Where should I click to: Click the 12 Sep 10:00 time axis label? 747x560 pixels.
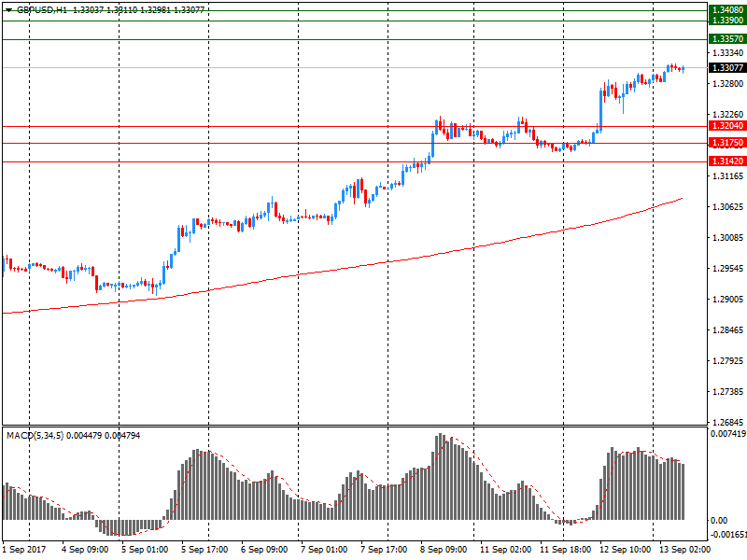coord(625,550)
